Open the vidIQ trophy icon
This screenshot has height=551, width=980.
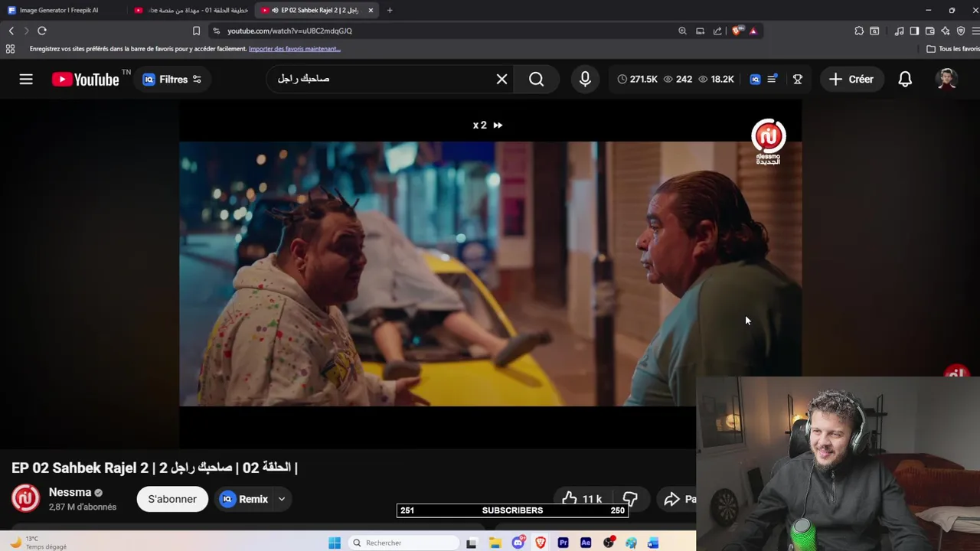click(x=797, y=80)
